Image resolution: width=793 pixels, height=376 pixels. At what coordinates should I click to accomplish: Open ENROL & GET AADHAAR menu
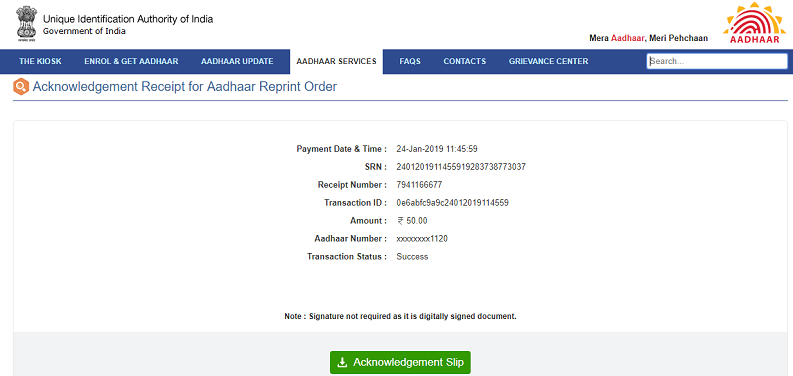131,61
